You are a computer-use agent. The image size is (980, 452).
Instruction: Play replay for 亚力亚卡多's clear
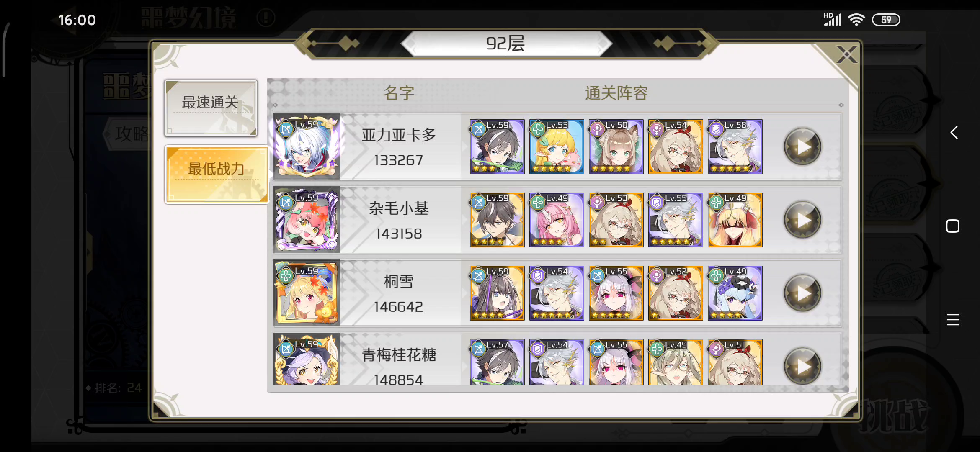pos(802,147)
